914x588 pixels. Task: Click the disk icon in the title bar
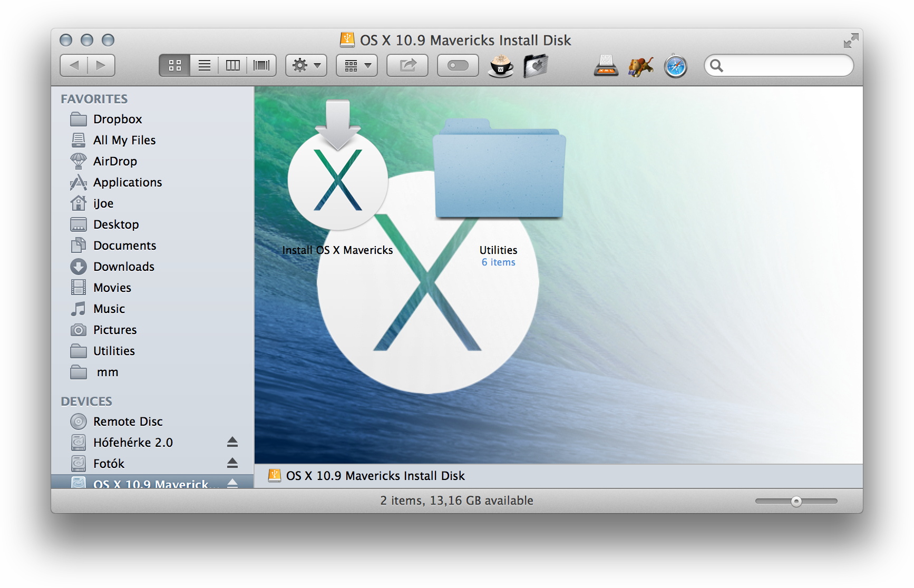347,40
